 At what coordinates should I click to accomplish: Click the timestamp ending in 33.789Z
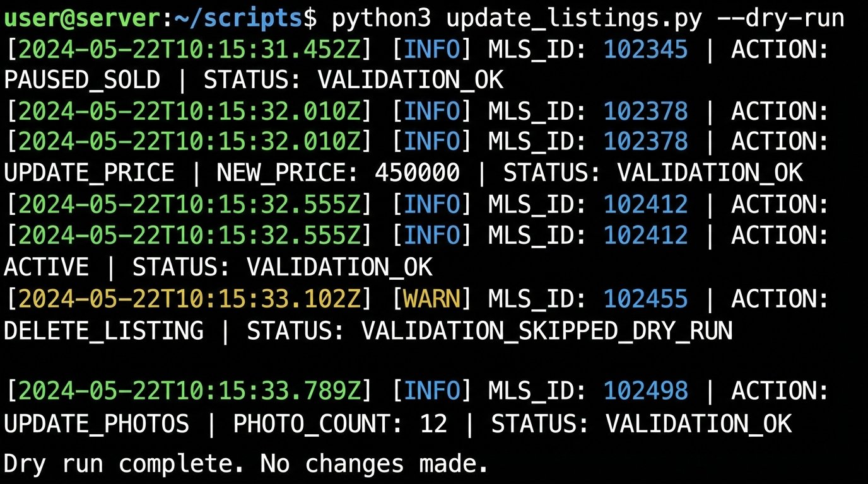point(190,391)
